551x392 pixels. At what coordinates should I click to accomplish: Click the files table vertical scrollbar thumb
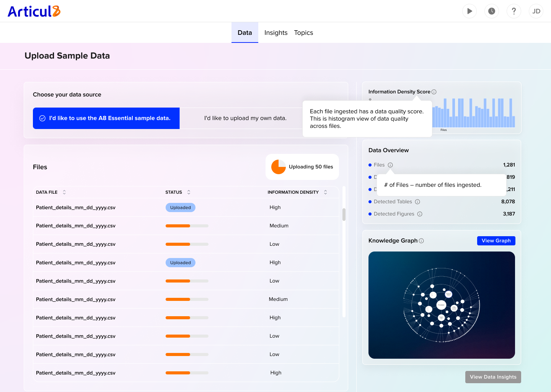(x=344, y=214)
